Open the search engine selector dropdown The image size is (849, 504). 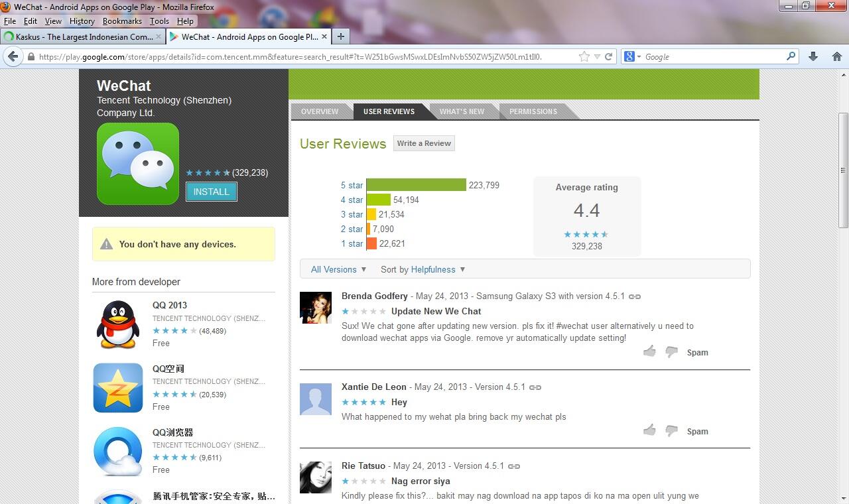[x=632, y=56]
